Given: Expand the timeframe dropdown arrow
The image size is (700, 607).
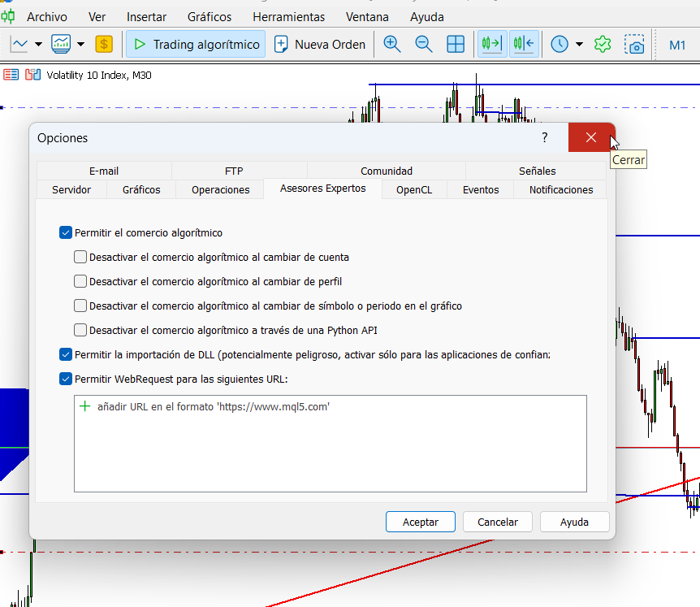Looking at the screenshot, I should (x=580, y=44).
